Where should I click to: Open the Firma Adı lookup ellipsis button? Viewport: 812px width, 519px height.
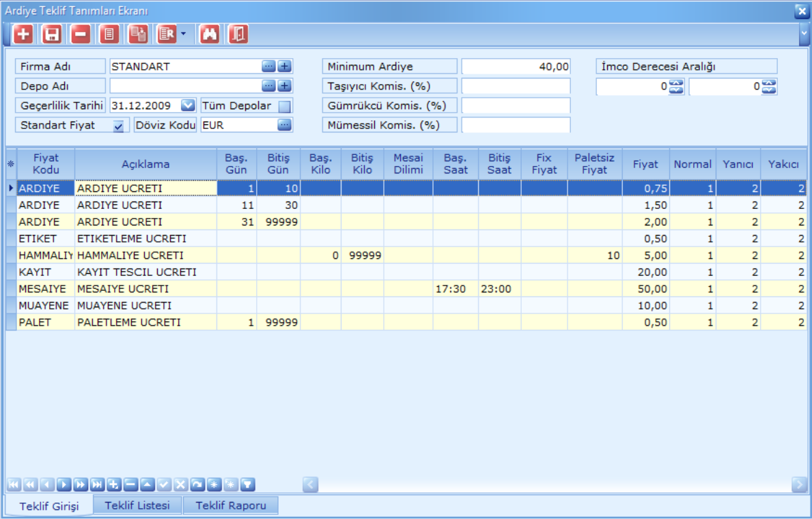[x=269, y=66]
